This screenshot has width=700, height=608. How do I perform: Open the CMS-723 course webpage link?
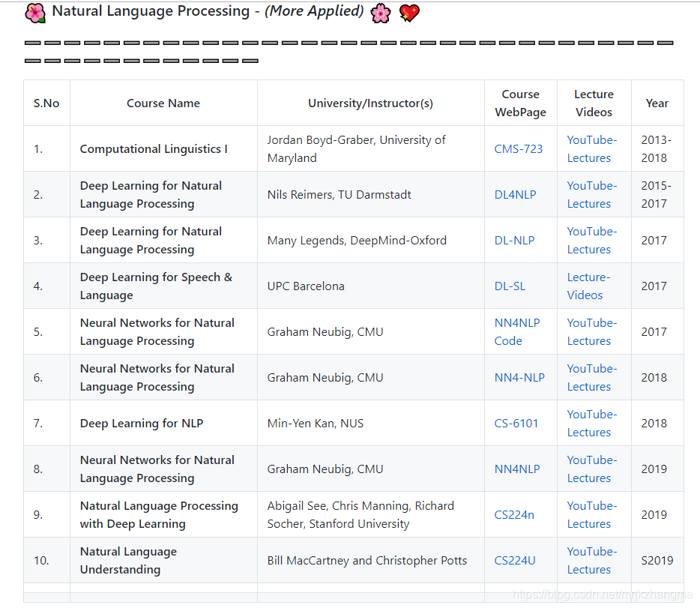519,149
